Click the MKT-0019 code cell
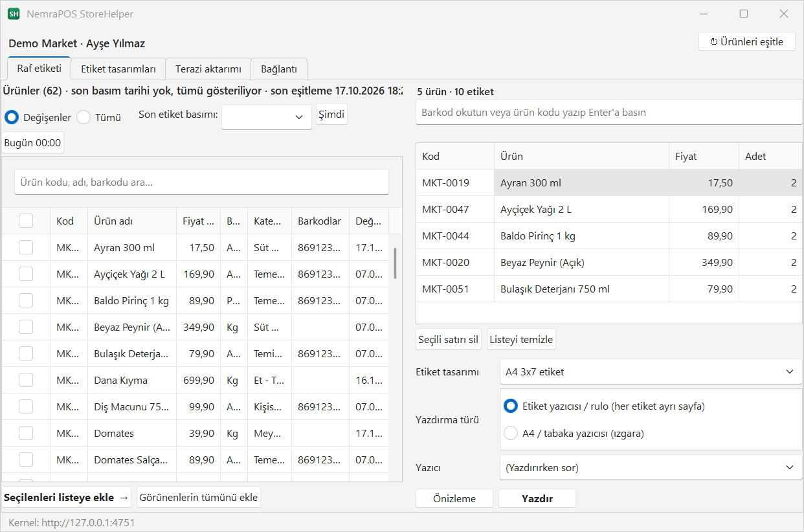This screenshot has height=532, width=804. click(x=455, y=183)
